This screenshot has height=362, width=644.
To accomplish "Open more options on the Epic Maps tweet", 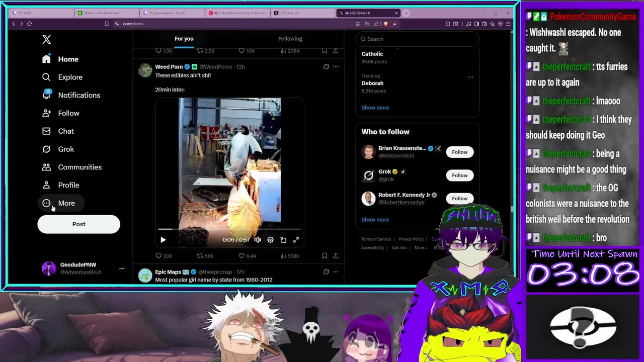I will pyautogui.click(x=336, y=272).
